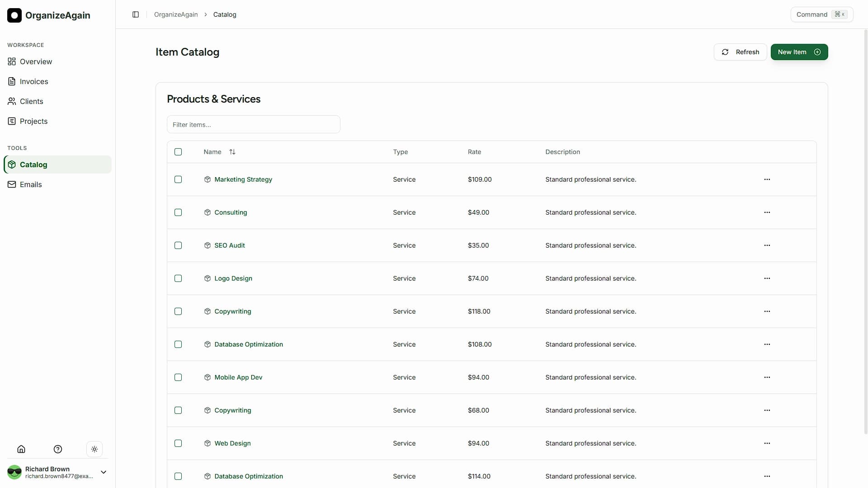Open the Clients section

coord(31,101)
